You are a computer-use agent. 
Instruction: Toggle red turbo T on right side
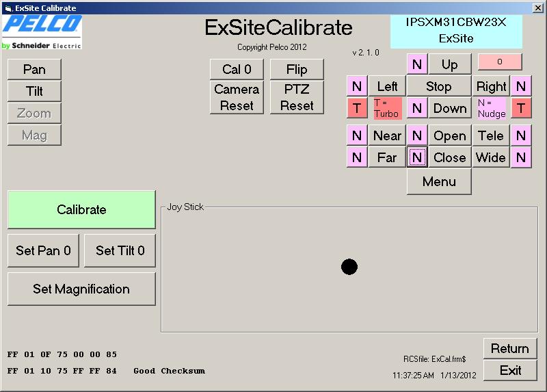pyautogui.click(x=521, y=108)
